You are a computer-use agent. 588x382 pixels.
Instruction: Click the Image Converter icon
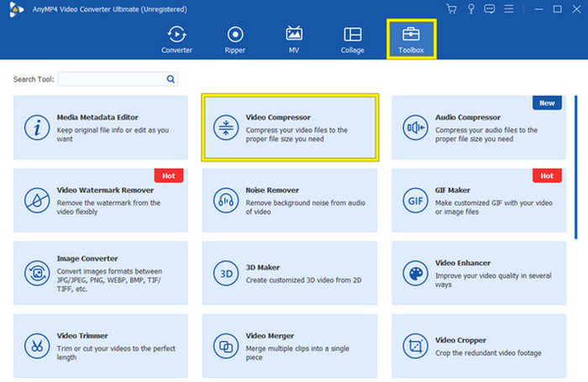37,274
